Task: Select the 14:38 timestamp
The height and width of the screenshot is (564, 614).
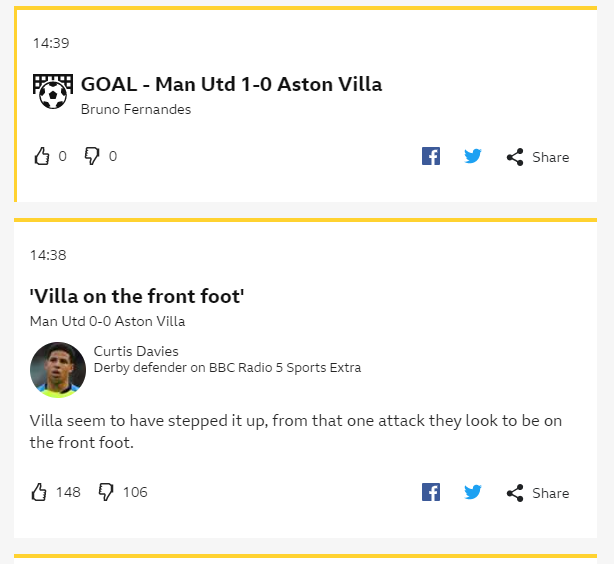Action: (48, 255)
